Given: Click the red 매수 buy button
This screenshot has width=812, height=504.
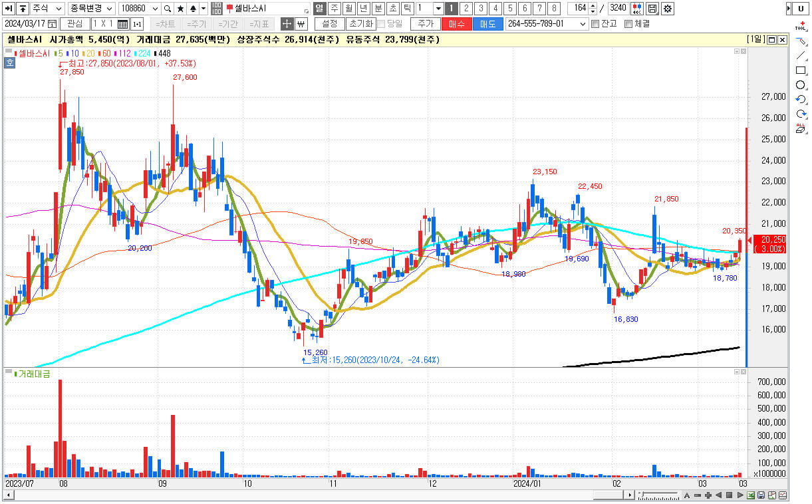Looking at the screenshot, I should 456,24.
